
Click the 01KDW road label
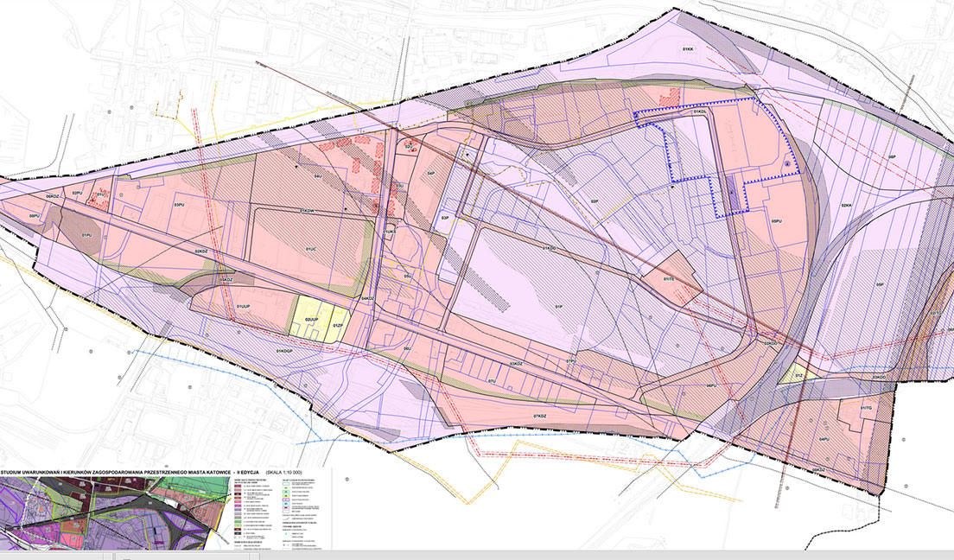(308, 210)
